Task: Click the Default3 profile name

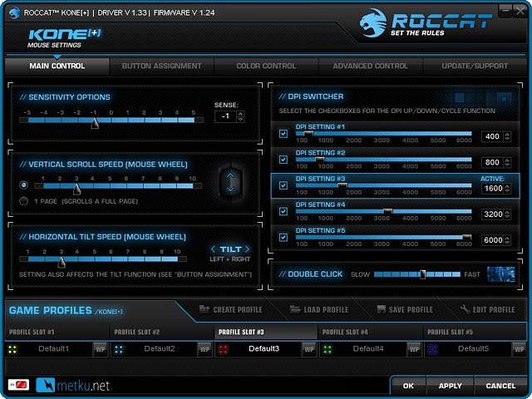Action: [x=264, y=349]
